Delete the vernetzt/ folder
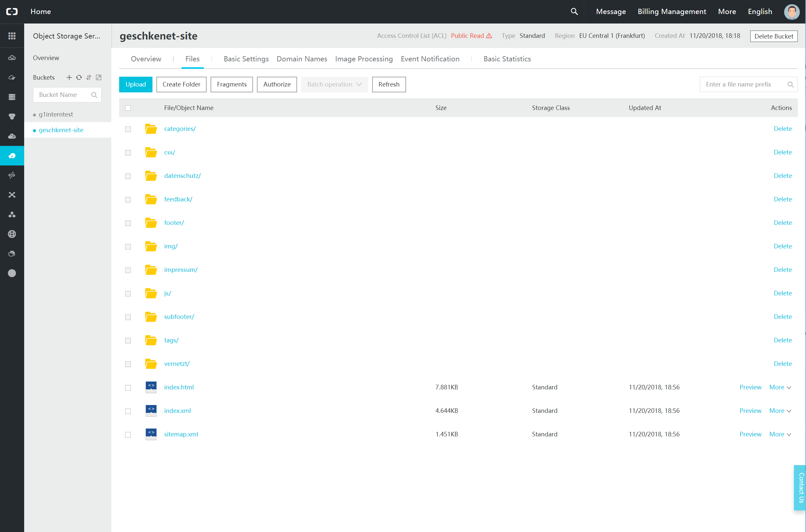 782,364
